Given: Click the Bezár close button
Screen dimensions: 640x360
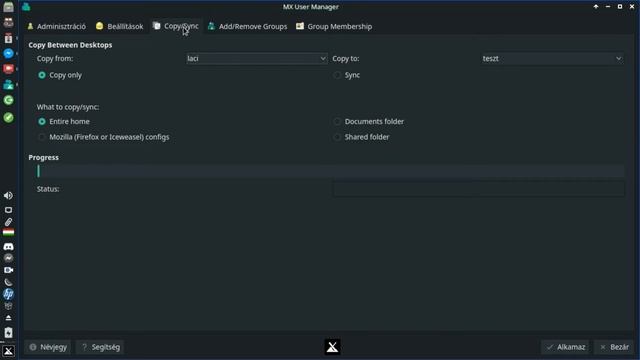Looking at the screenshot, I should (614, 347).
